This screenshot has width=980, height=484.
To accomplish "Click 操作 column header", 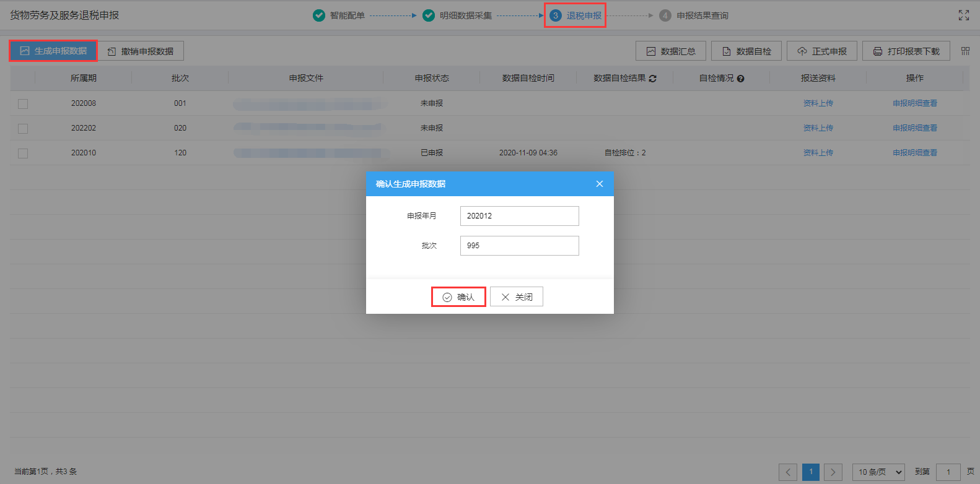I will point(915,78).
